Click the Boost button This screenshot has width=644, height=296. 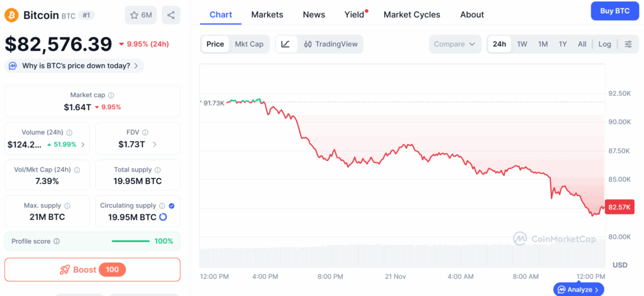tap(92, 270)
